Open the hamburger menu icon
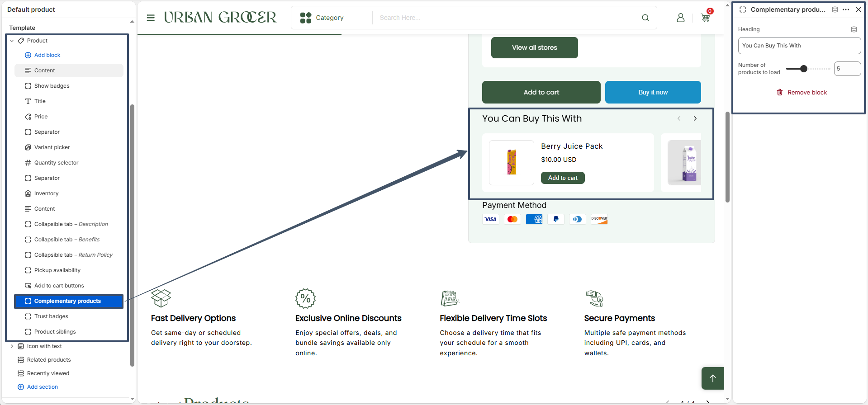Image resolution: width=868 pixels, height=405 pixels. [151, 18]
